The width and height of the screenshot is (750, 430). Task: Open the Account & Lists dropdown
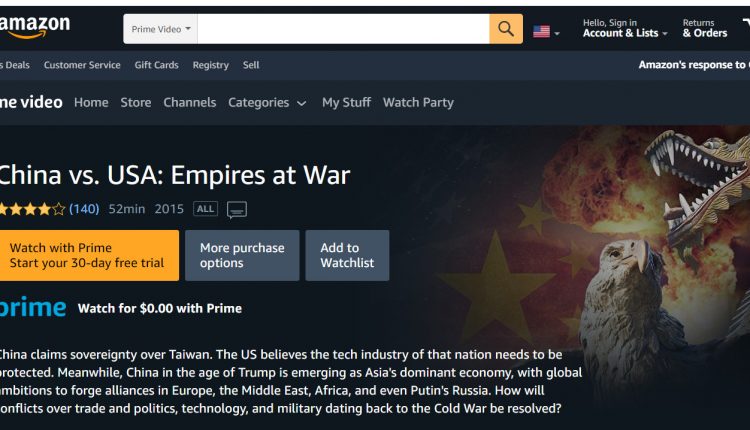(625, 28)
